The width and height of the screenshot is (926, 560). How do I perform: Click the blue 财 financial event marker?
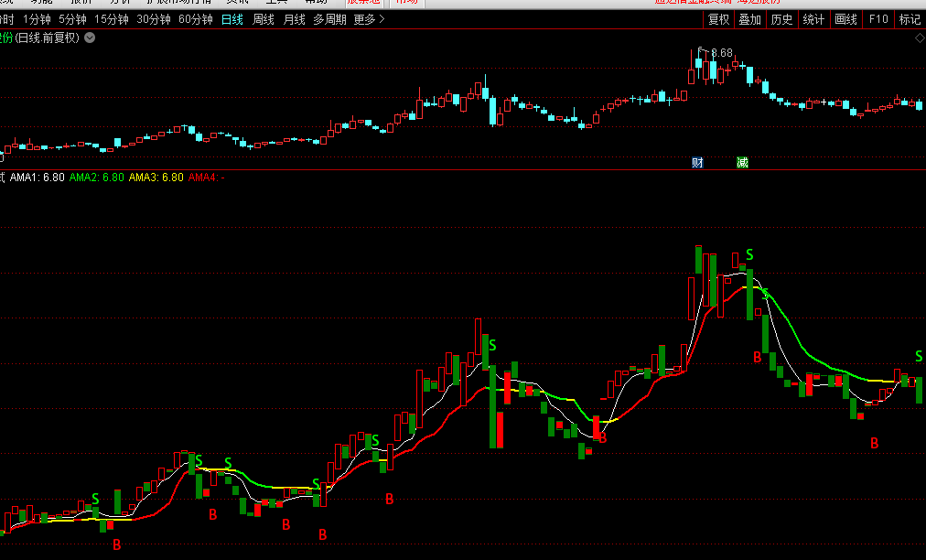(697, 163)
